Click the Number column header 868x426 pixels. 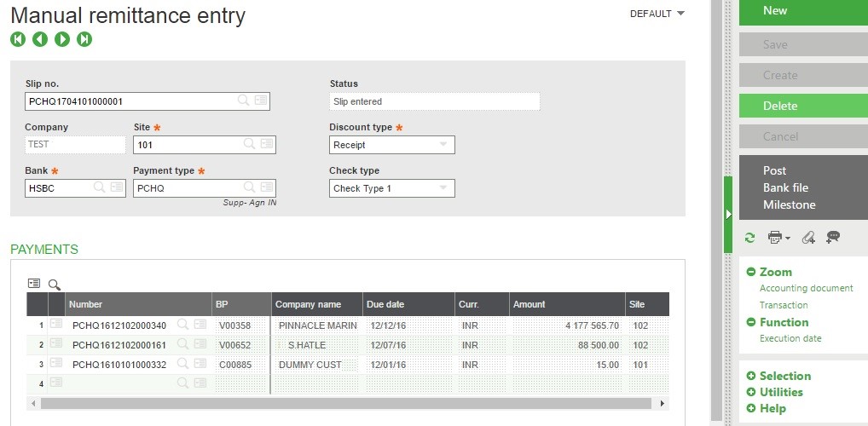pos(138,304)
